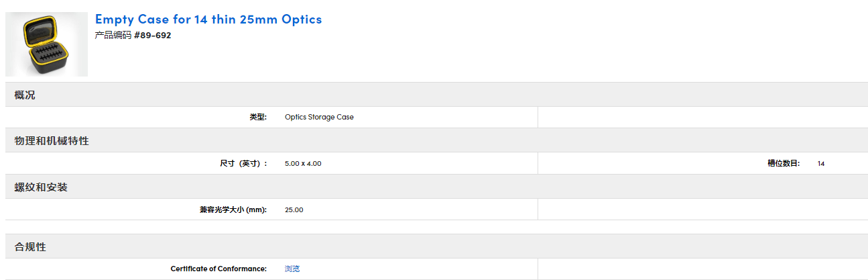The width and height of the screenshot is (868, 280).
Task: Click the 5.00 x 4.00 dimension value
Action: [303, 163]
